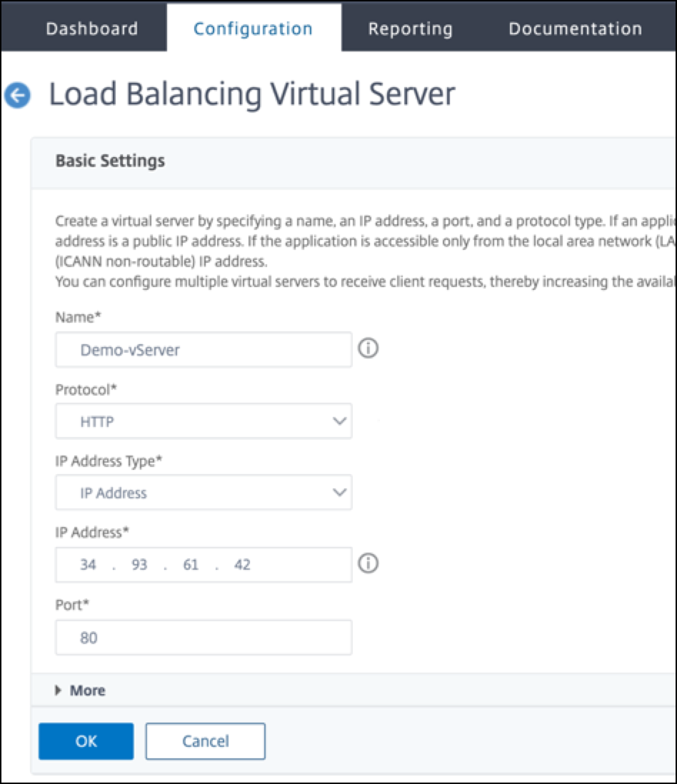Open the Protocol dropdown showing HTTP

click(204, 421)
